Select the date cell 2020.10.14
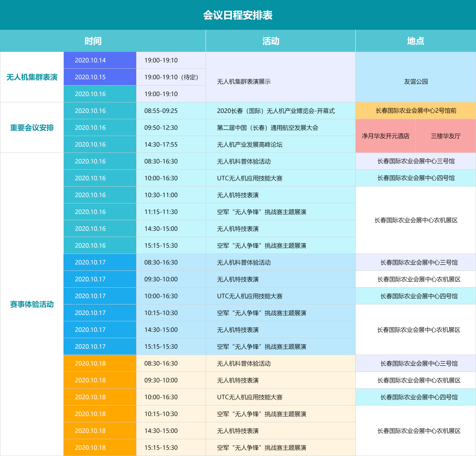This screenshot has height=456, width=476. tap(100, 60)
